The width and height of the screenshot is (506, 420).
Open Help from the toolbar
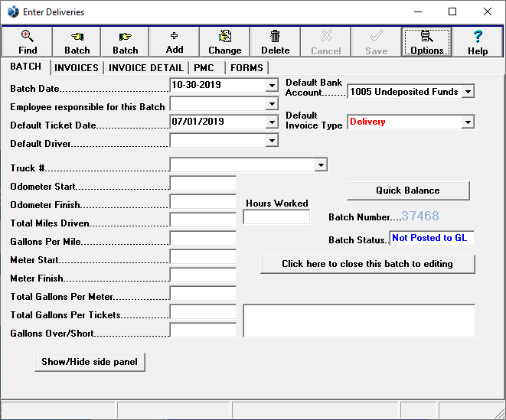click(x=478, y=41)
